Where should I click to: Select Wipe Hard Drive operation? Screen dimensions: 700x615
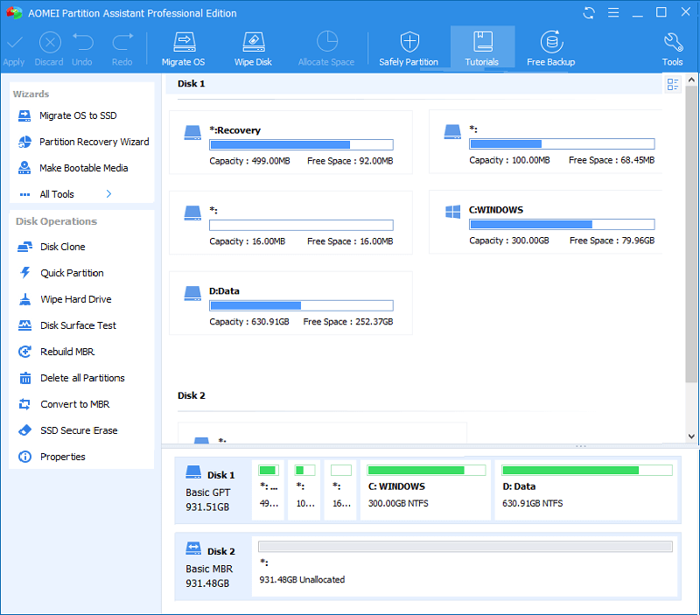(x=65, y=299)
